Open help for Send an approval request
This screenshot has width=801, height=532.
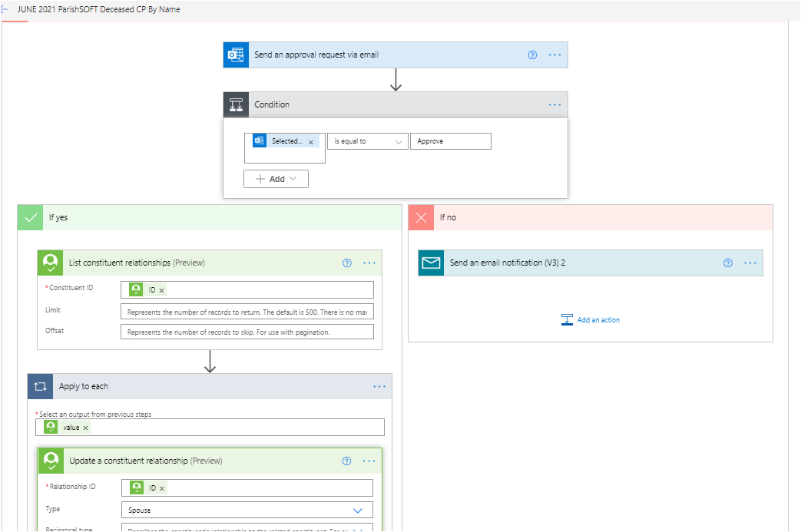point(532,55)
